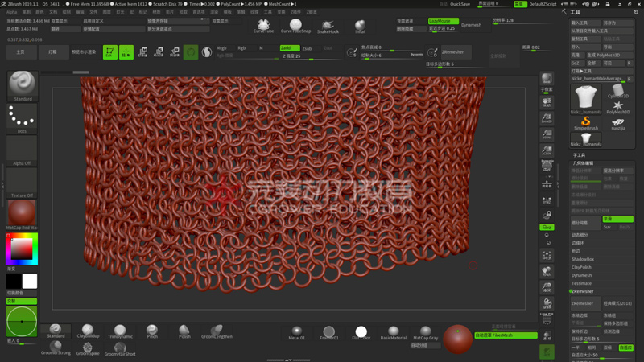644x362 pixels.
Task: Choose the SnakeHook brush
Action: pos(328,25)
